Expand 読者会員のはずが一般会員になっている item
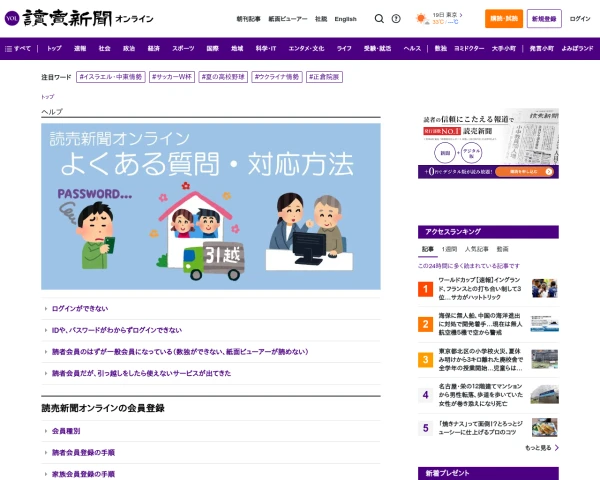 (211, 351)
